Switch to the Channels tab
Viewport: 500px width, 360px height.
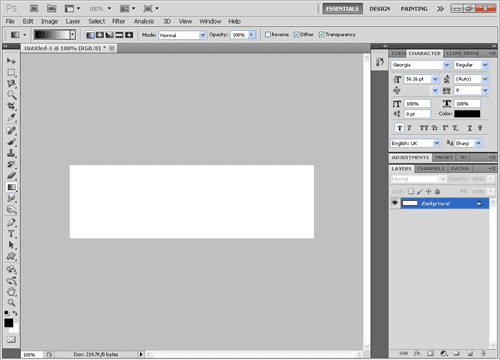tap(431, 169)
